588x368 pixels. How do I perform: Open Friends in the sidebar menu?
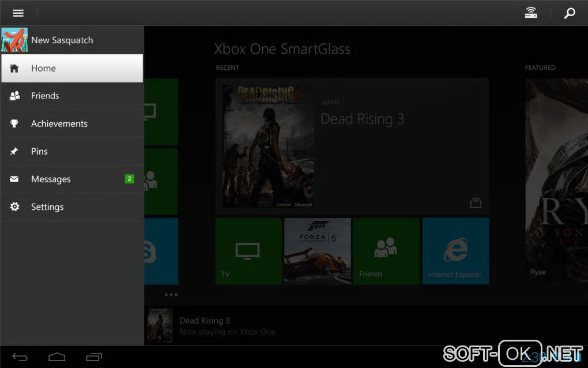point(72,96)
